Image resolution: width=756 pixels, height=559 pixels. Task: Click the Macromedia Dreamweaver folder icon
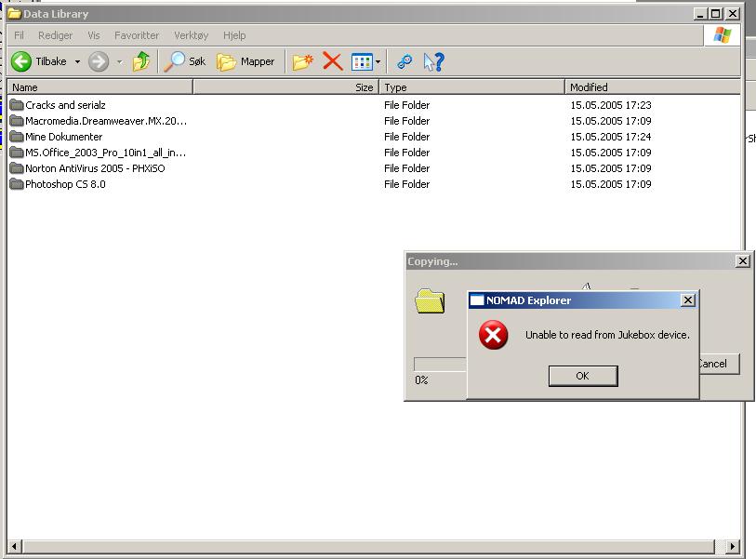click(17, 121)
